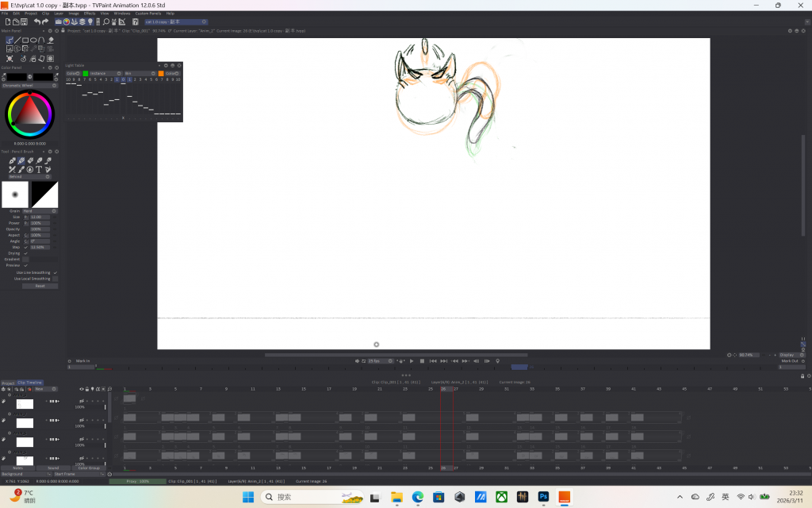The height and width of the screenshot is (508, 812).
Task: Select the Text tool in tool panel
Action: tap(38, 169)
